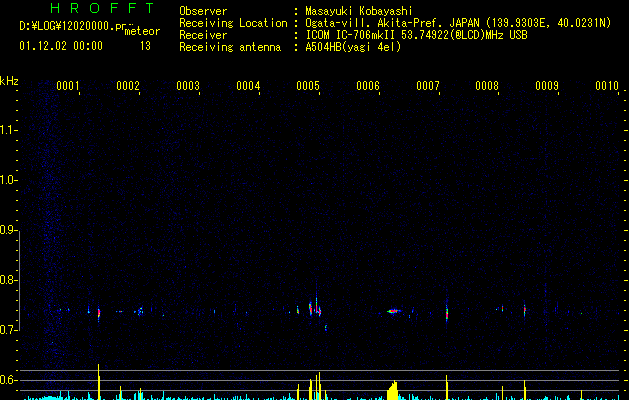Click time marker 0003
Image resolution: width=629 pixels, height=400 pixels.
(188, 86)
